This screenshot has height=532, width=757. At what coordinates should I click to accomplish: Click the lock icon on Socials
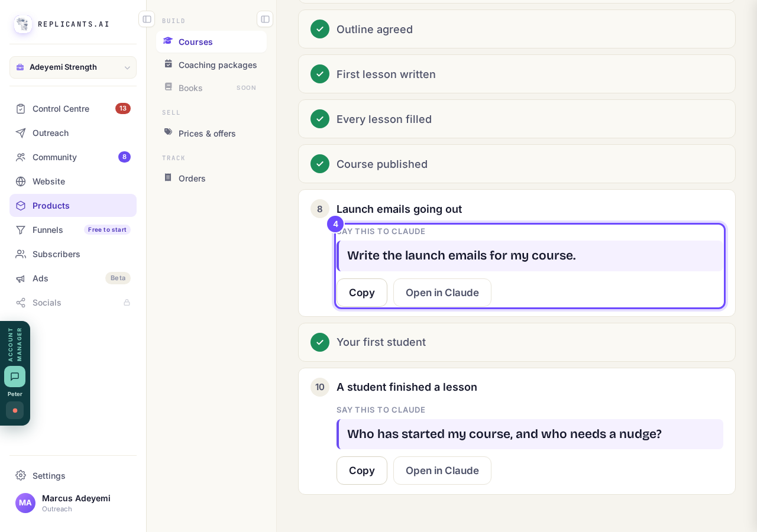127,303
